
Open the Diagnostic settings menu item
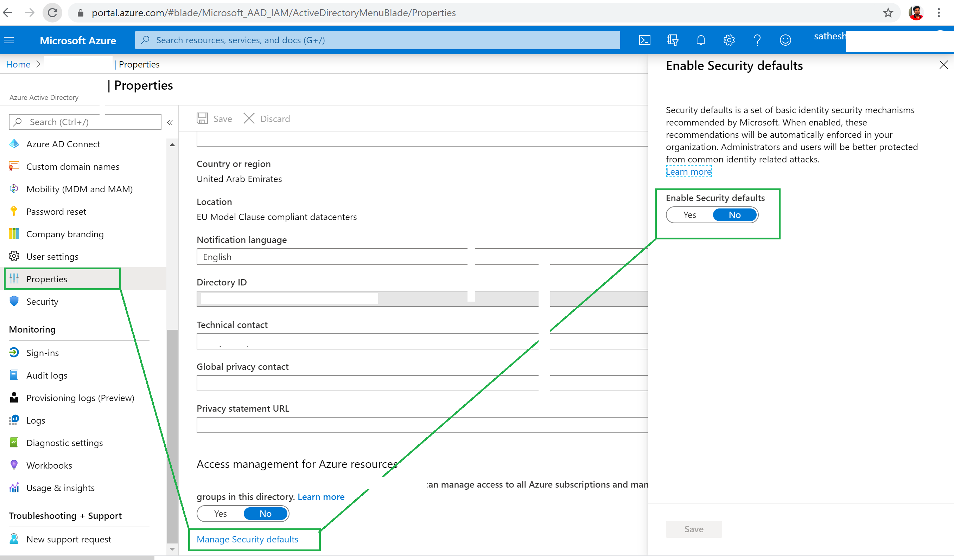pyautogui.click(x=65, y=443)
